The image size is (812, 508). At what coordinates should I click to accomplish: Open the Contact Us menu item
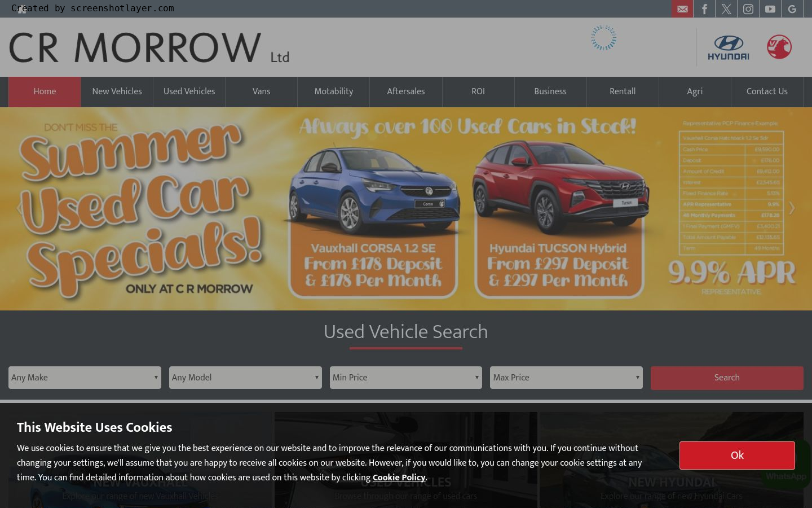click(x=767, y=91)
